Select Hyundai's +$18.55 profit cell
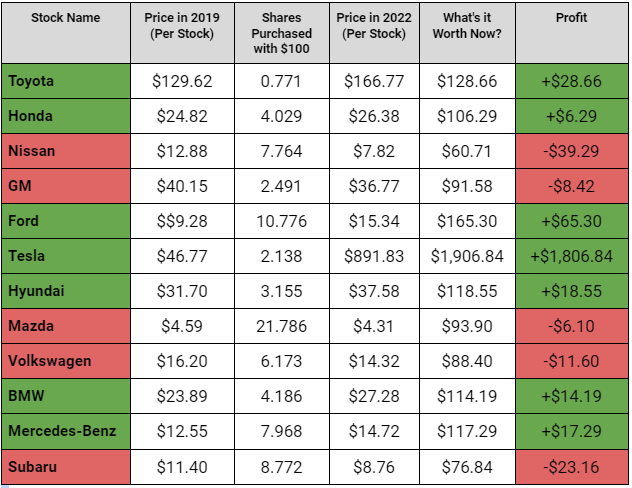632x488 pixels. (571, 291)
